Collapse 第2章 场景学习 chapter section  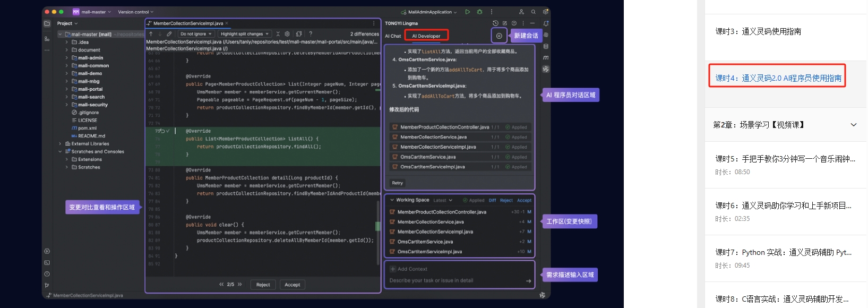853,125
